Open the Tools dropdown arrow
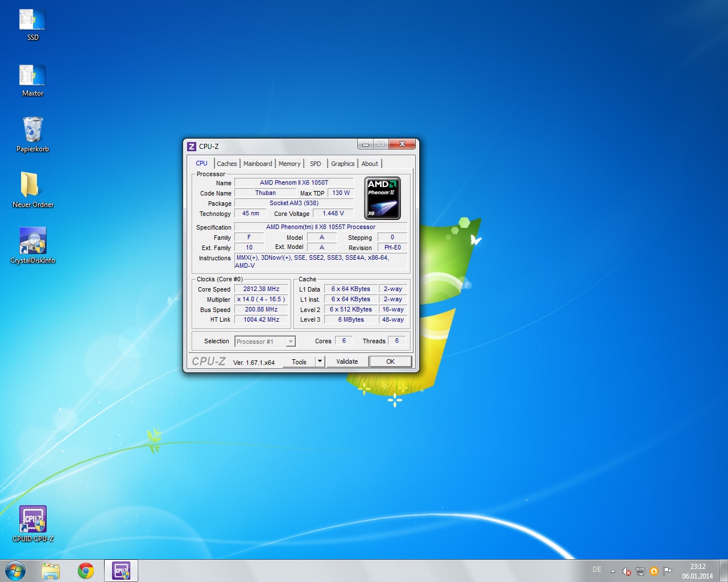The image size is (728, 582). (320, 361)
